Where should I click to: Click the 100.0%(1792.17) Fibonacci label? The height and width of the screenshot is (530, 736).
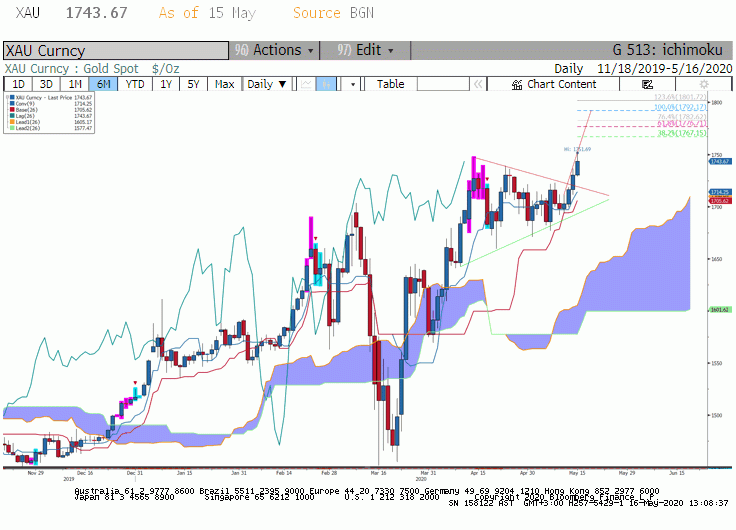680,108
